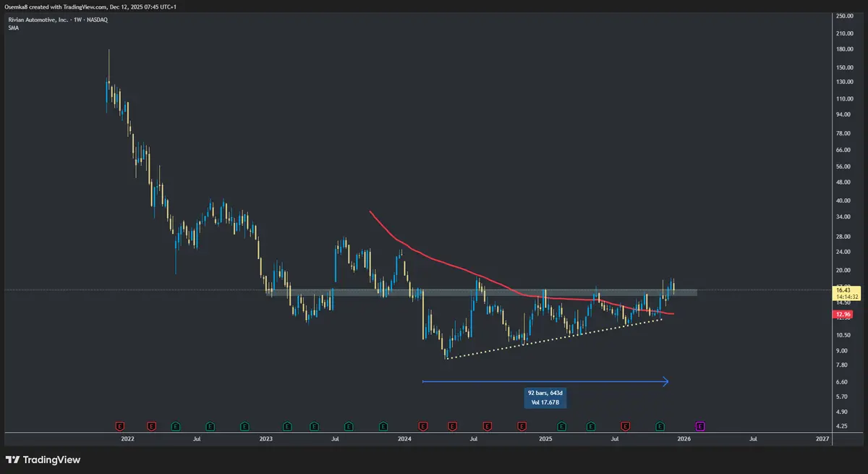Click the red 12.96 SMA value label
Viewport: 868px width, 474px height.
842,315
